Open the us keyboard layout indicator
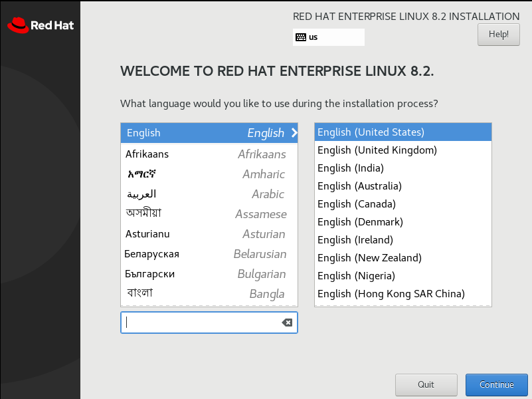Viewport: 532px width, 399px height. (328, 37)
